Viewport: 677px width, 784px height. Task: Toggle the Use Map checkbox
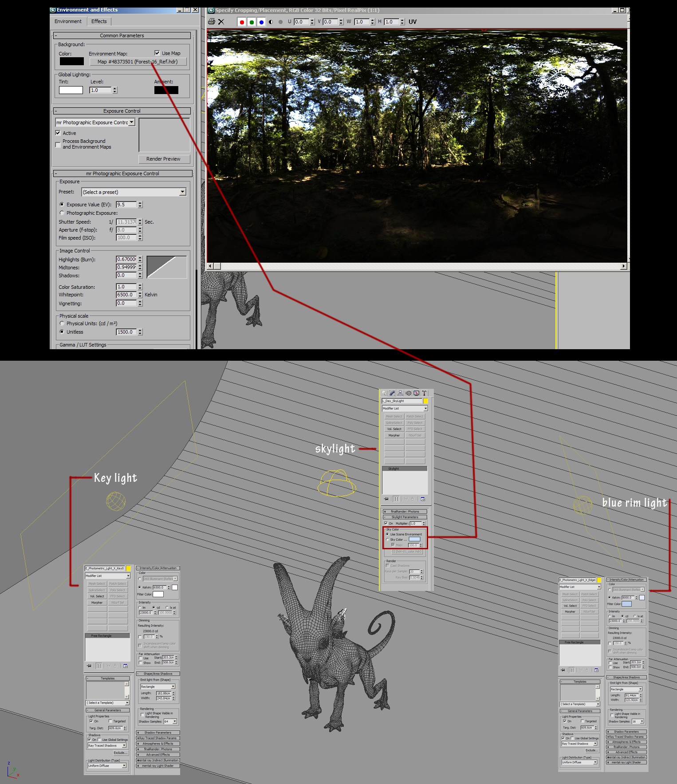tap(157, 53)
